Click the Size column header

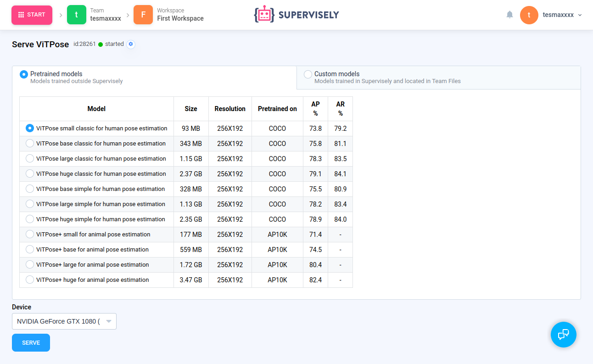(191, 109)
